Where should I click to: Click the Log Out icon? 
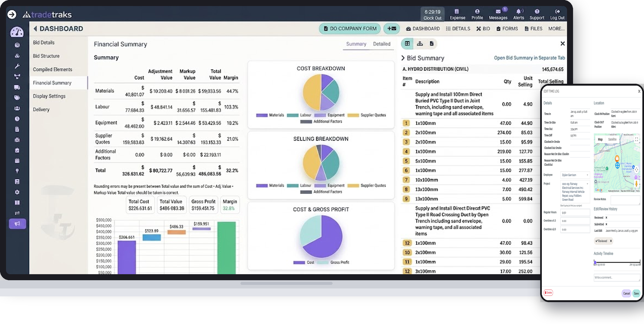tap(557, 14)
